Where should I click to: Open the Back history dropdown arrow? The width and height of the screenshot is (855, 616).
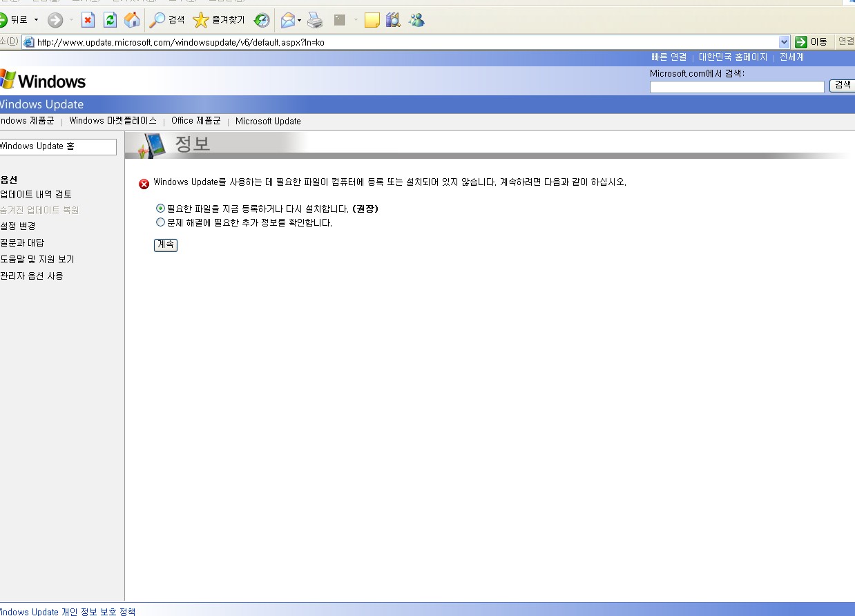[37, 20]
